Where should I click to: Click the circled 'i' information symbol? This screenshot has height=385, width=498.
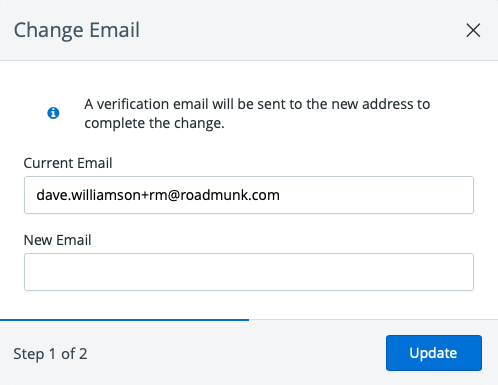coord(53,113)
